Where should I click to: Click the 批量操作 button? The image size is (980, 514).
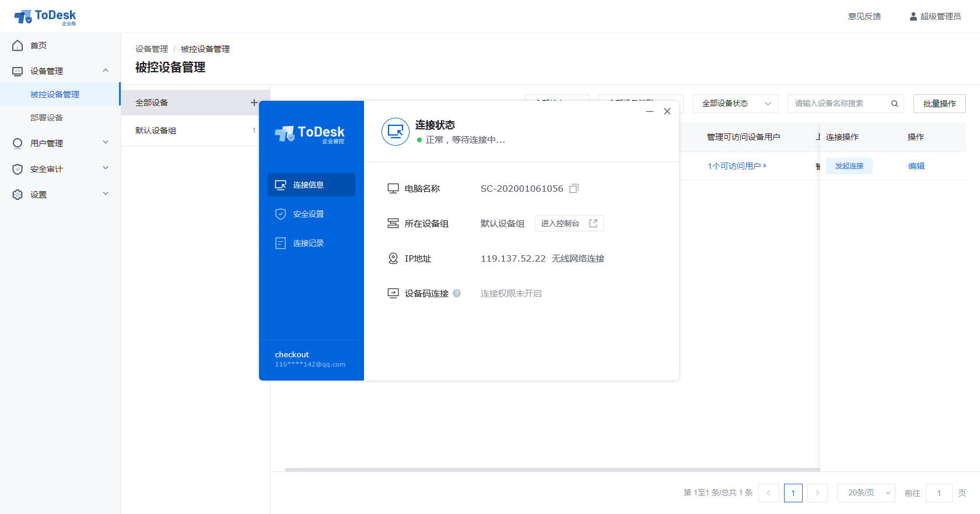[x=940, y=104]
